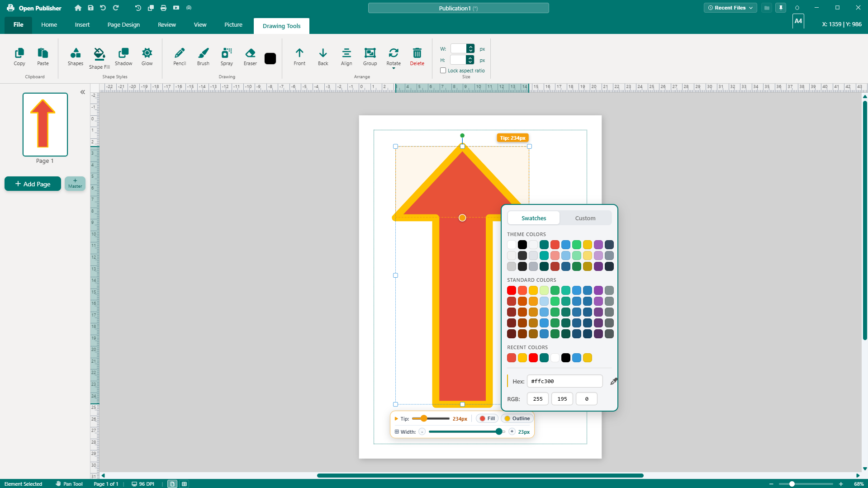Click the zoom in plus in status bar
Screen dimensions: 868x488
(841, 484)
